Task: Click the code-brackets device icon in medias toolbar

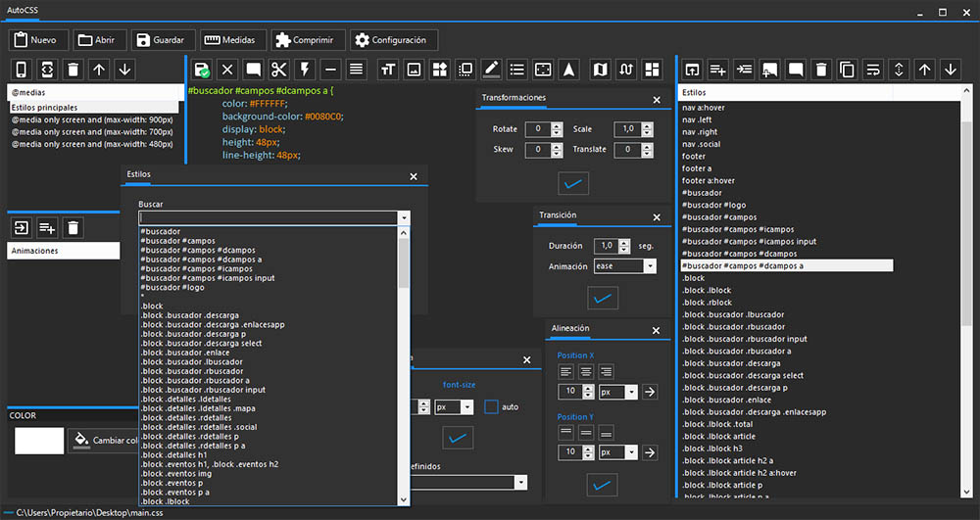Action: coord(47,70)
